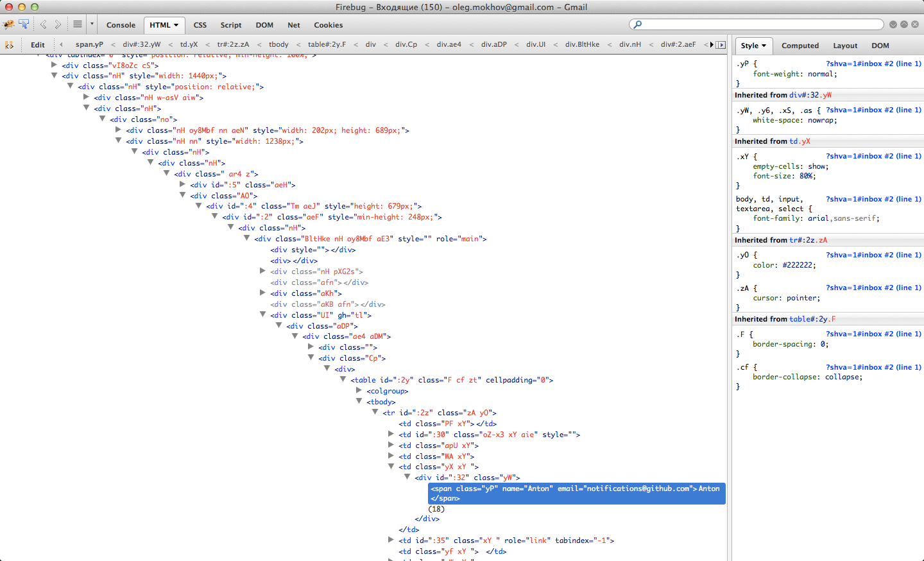
Task: Expand the colgroup node
Action: tap(359, 390)
